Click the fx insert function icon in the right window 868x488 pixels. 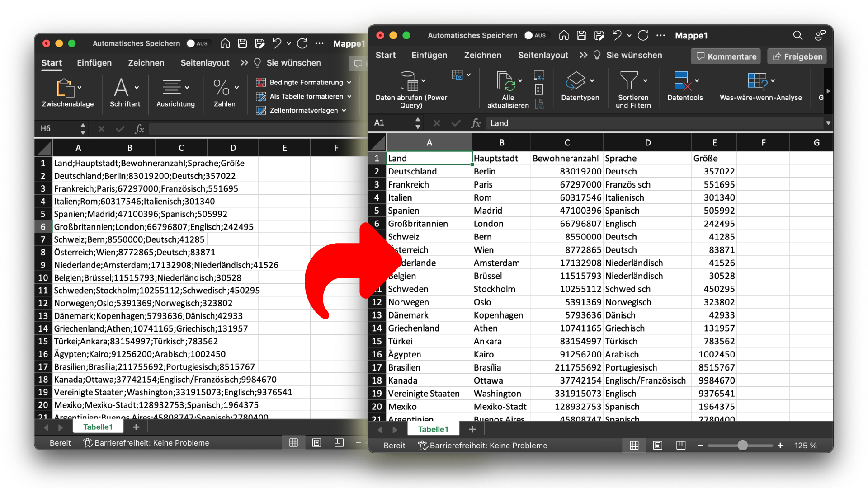pos(476,123)
